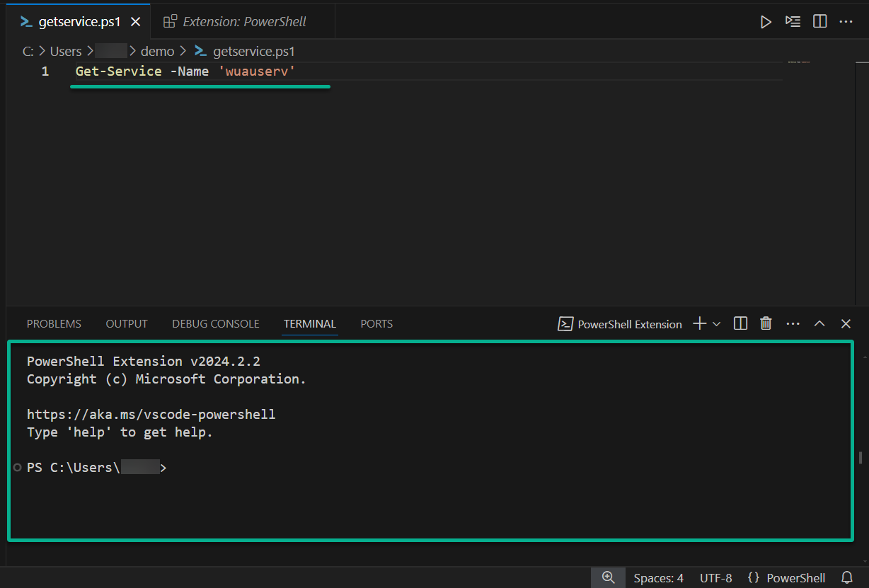Split the editor to the right
This screenshot has height=588, width=869.
point(819,22)
